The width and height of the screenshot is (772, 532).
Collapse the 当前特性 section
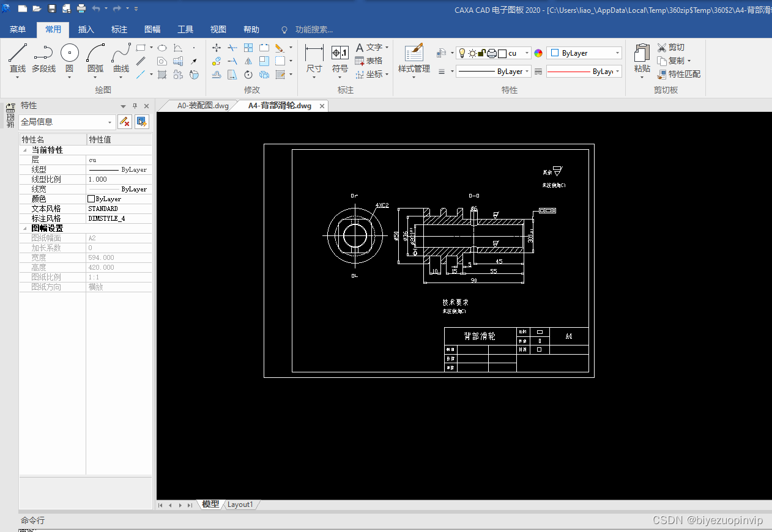24,150
